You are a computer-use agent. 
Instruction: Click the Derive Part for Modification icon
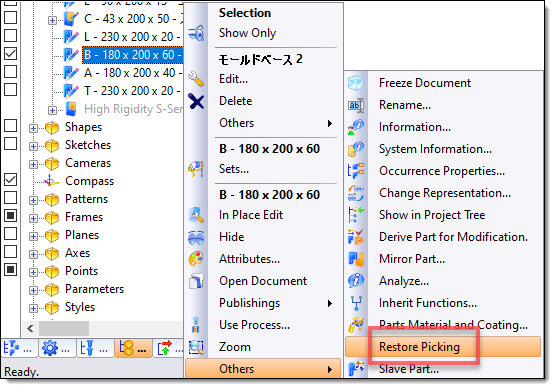(356, 237)
